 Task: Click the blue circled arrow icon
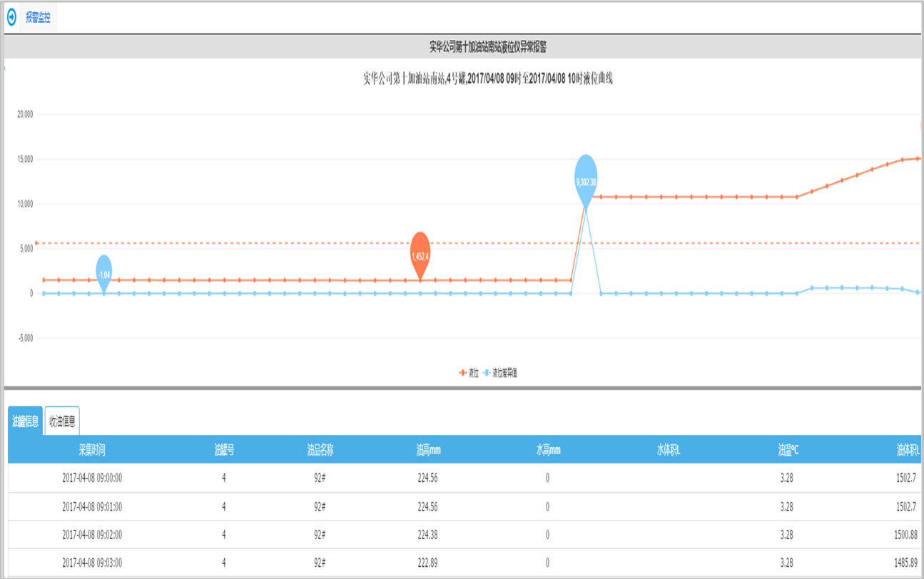[x=11, y=18]
